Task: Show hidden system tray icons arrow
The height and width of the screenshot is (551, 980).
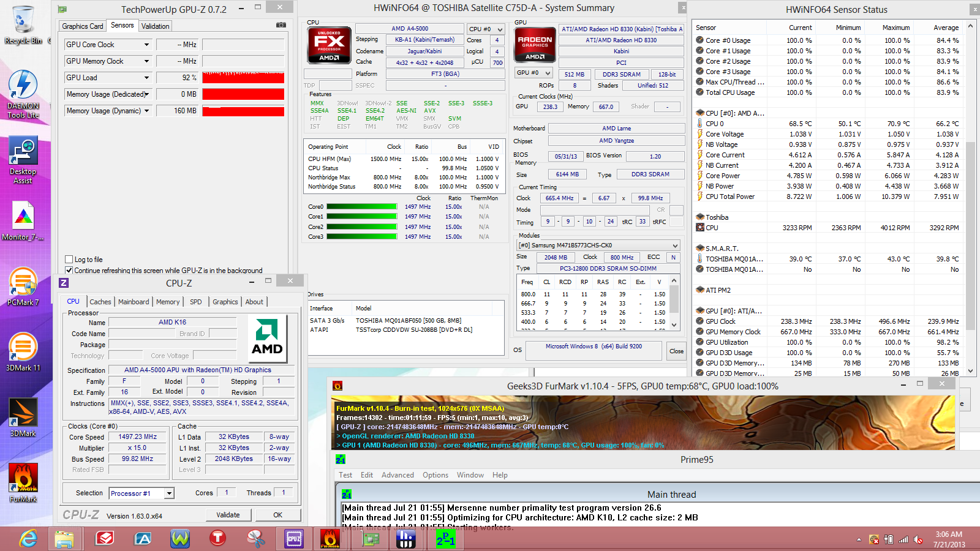Action: tap(859, 539)
